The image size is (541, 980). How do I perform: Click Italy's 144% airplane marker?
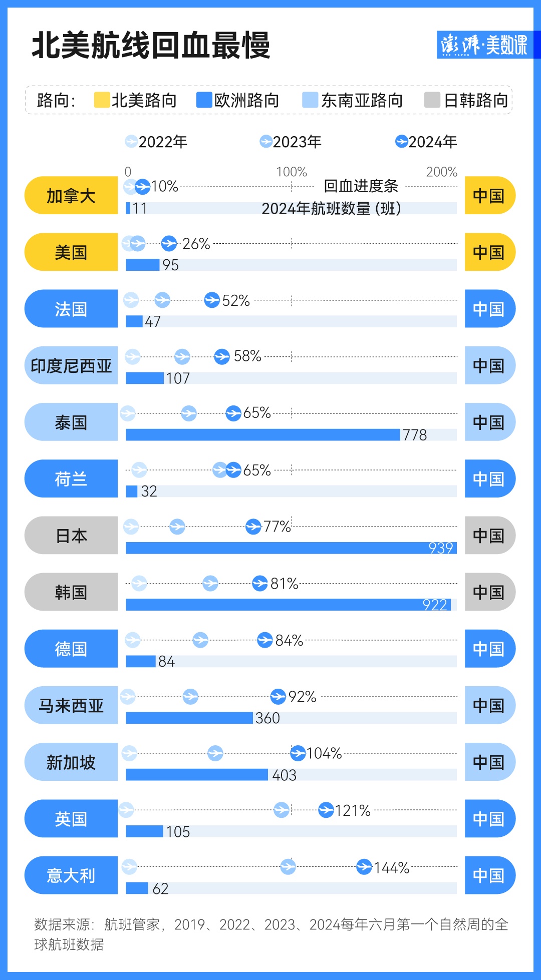point(364,866)
